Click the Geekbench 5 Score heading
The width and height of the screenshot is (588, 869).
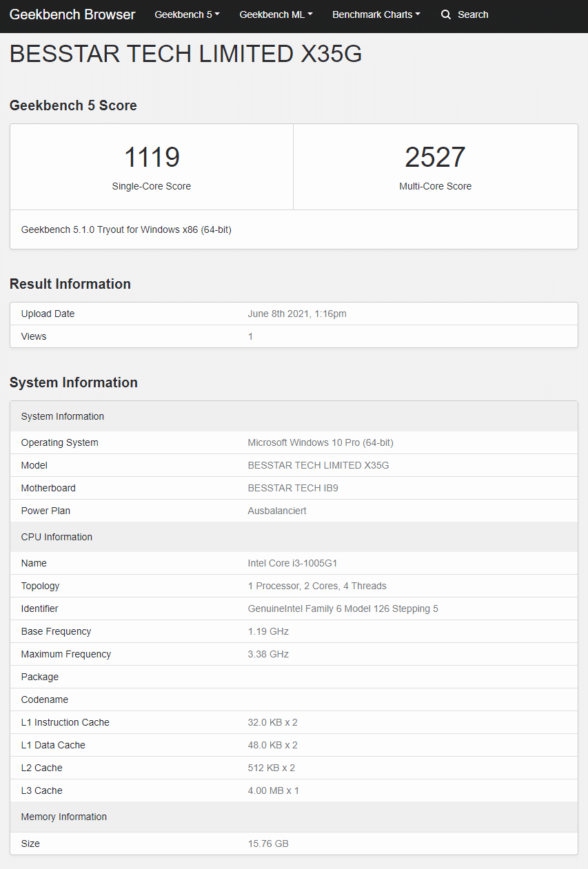pos(73,105)
